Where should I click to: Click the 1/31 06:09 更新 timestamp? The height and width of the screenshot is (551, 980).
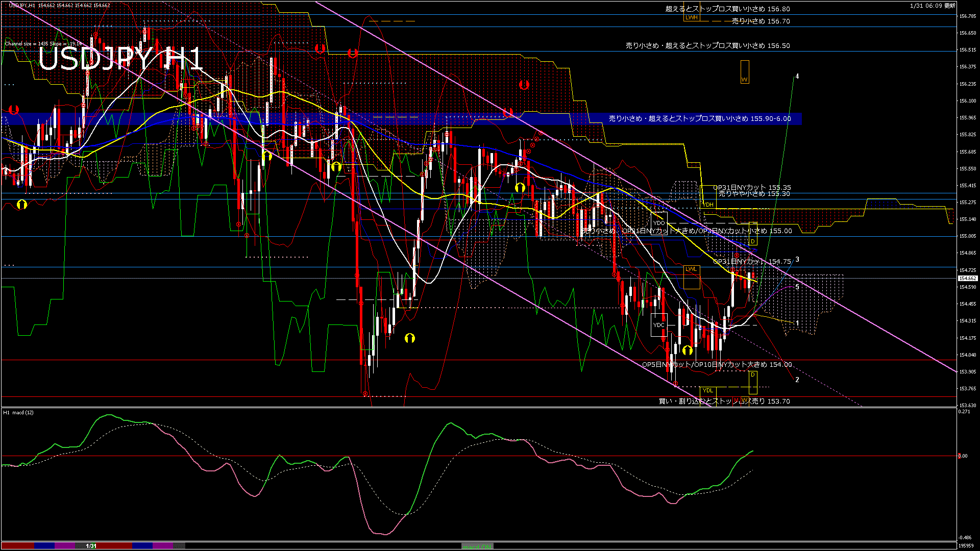933,6
